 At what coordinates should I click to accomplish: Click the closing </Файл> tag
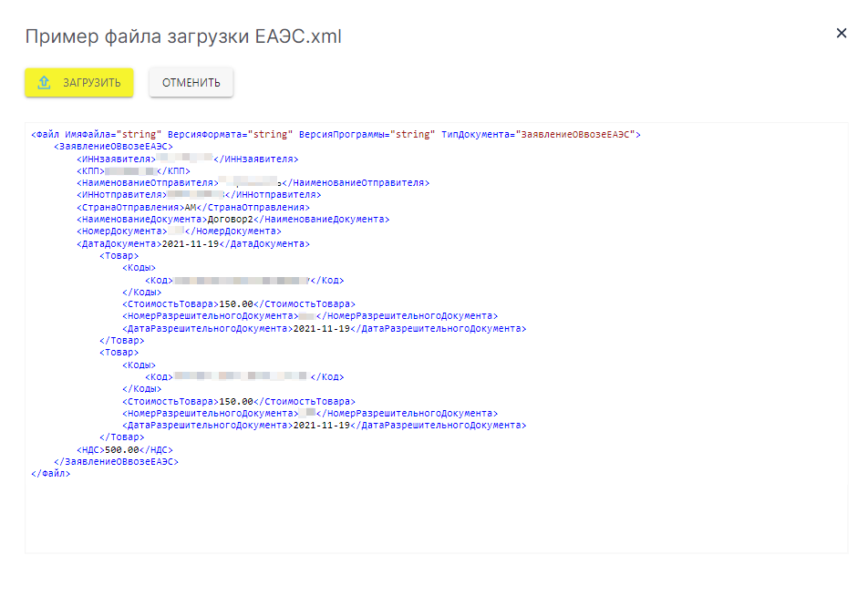pyautogui.click(x=51, y=474)
